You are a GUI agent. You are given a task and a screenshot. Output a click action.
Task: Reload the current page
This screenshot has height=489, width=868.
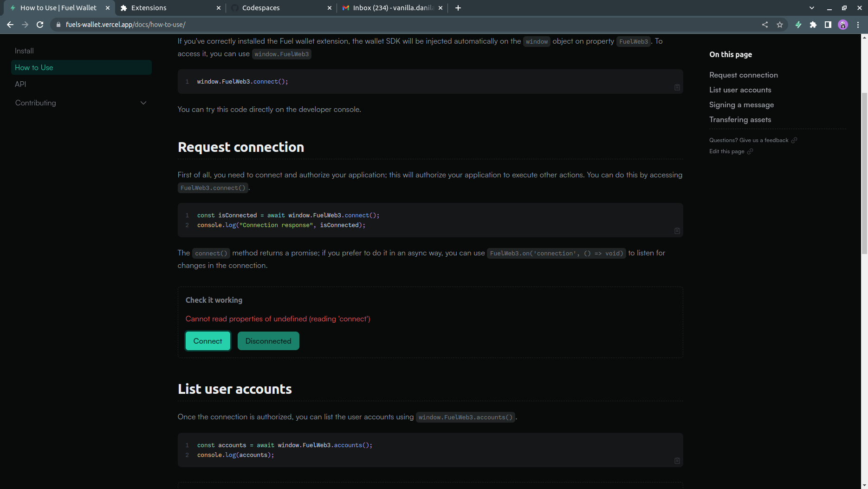[x=40, y=24]
